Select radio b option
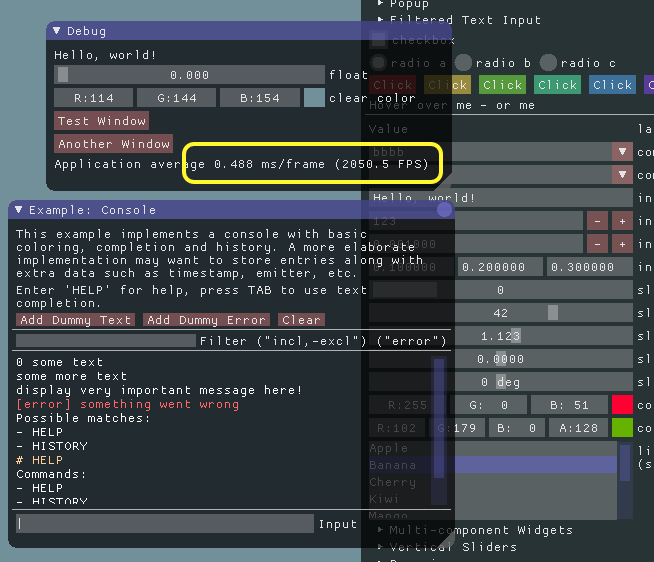The width and height of the screenshot is (654, 562). coord(464,63)
